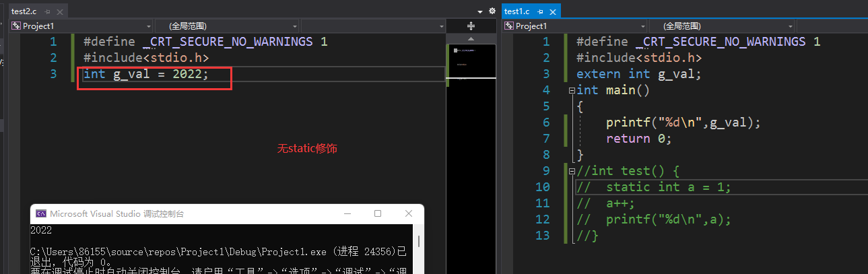Click the '#include<stdio.h>' line in test1.c

pos(639,58)
